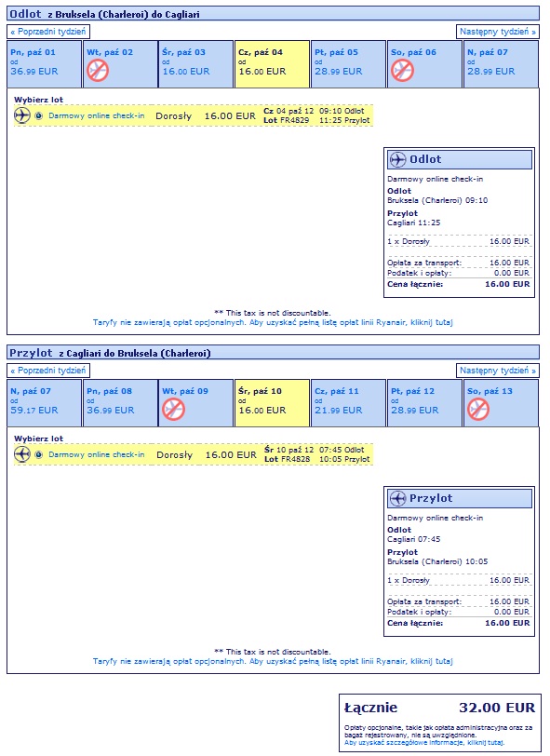Open Ryanair fees link under the Odlot section

pyautogui.click(x=273, y=322)
